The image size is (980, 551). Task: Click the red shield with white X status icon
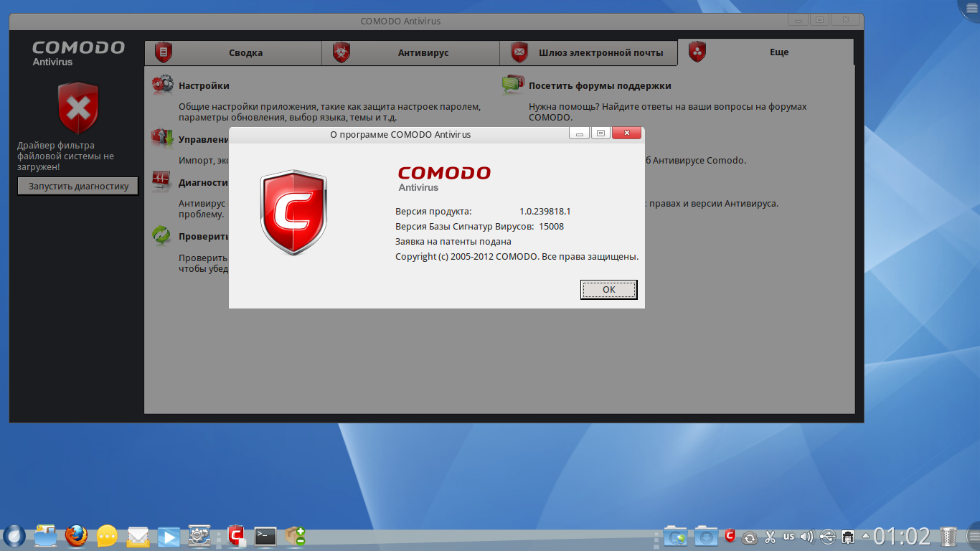click(x=78, y=108)
